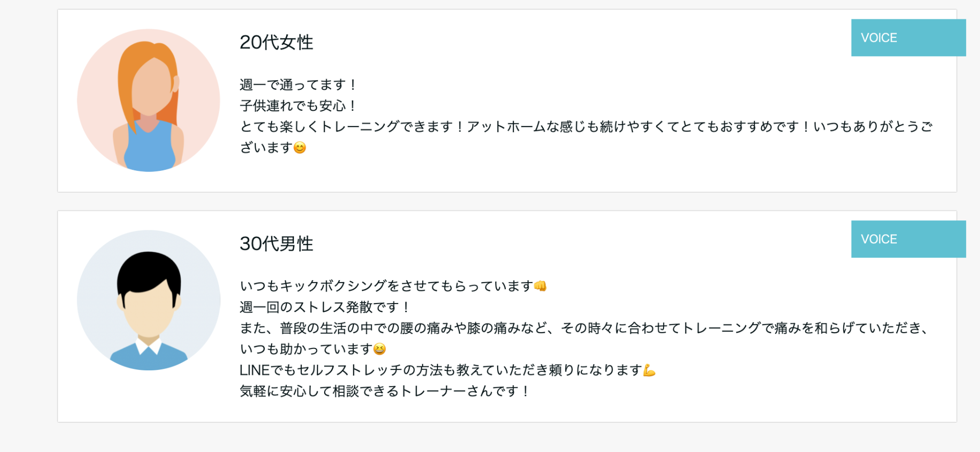This screenshot has width=980, height=452.
Task: Click the fist emoji after the kickboxing sentence
Action: 540,286
